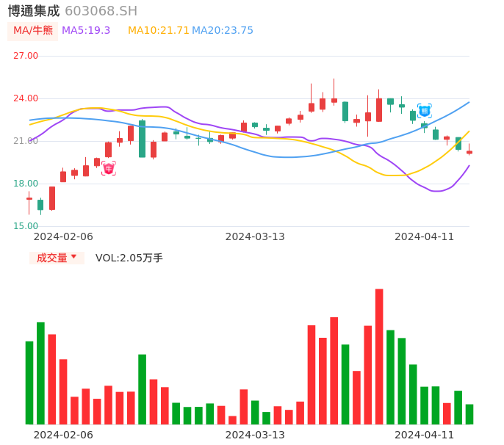The height and width of the screenshot is (445, 504).
Task: Click the pink bull (牛) signal marker
Action: 109,169
